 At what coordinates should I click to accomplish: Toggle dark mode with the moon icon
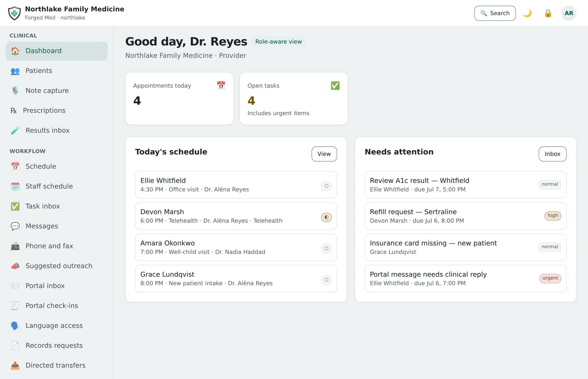coord(527,13)
